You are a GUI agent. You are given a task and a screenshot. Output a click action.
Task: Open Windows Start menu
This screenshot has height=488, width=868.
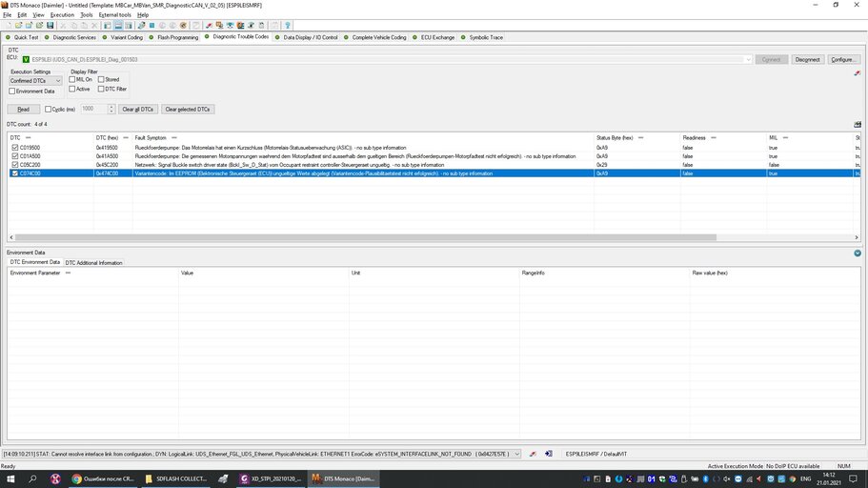coord(10,478)
